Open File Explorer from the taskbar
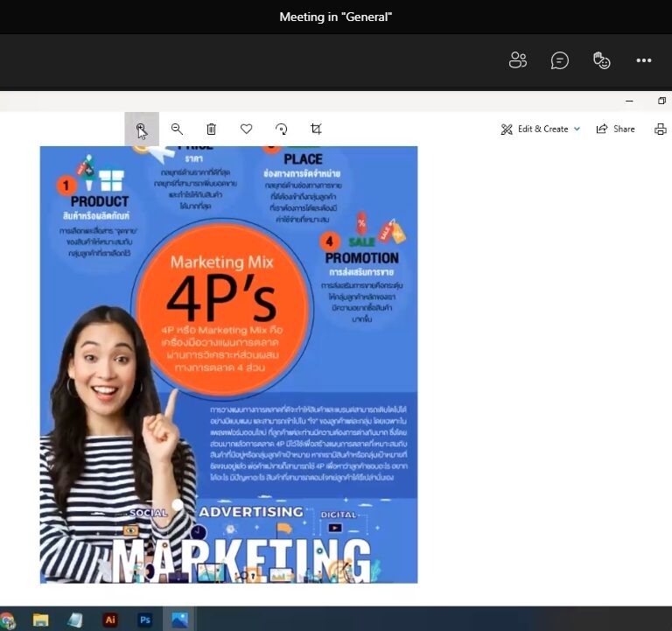The width and height of the screenshot is (672, 631). pos(41,620)
